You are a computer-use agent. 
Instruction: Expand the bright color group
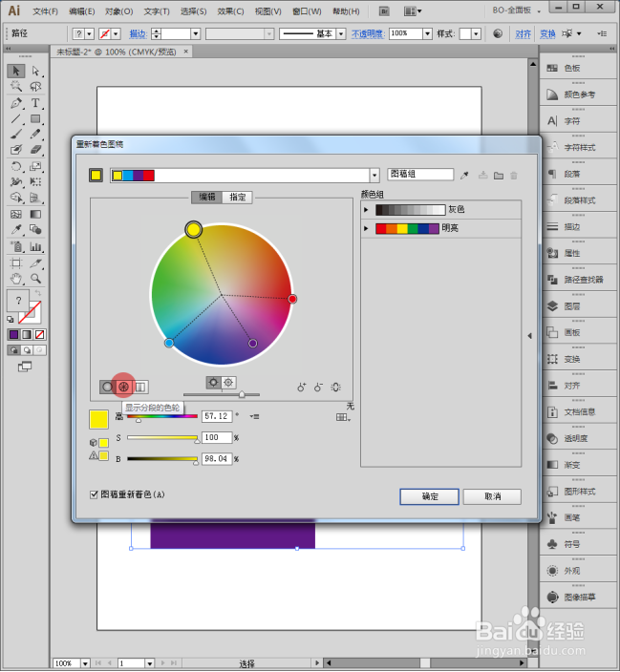pyautogui.click(x=366, y=228)
